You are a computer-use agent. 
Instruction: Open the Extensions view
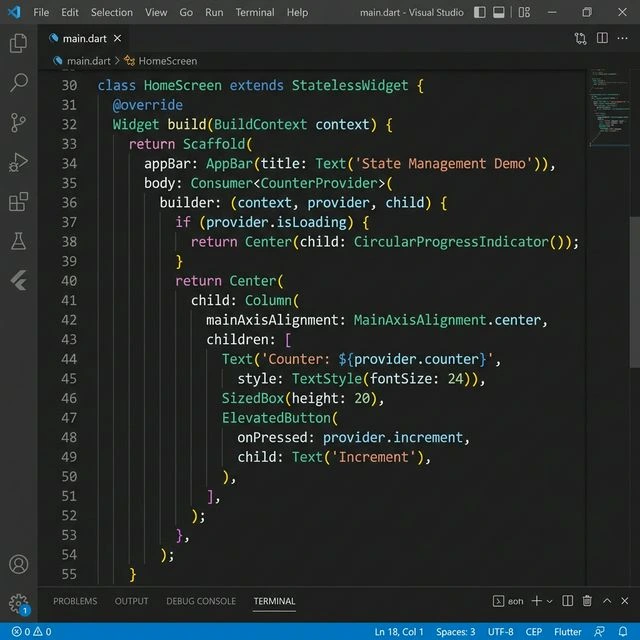coord(18,202)
